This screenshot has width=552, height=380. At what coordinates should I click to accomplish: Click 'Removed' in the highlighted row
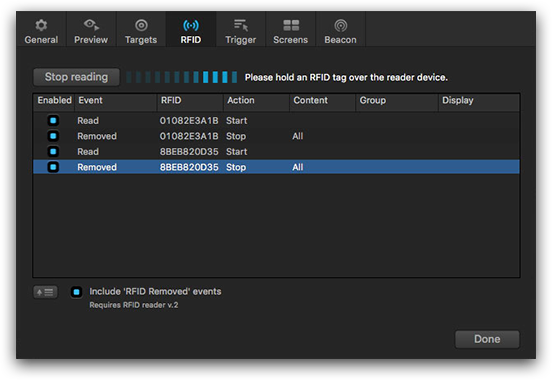[97, 167]
